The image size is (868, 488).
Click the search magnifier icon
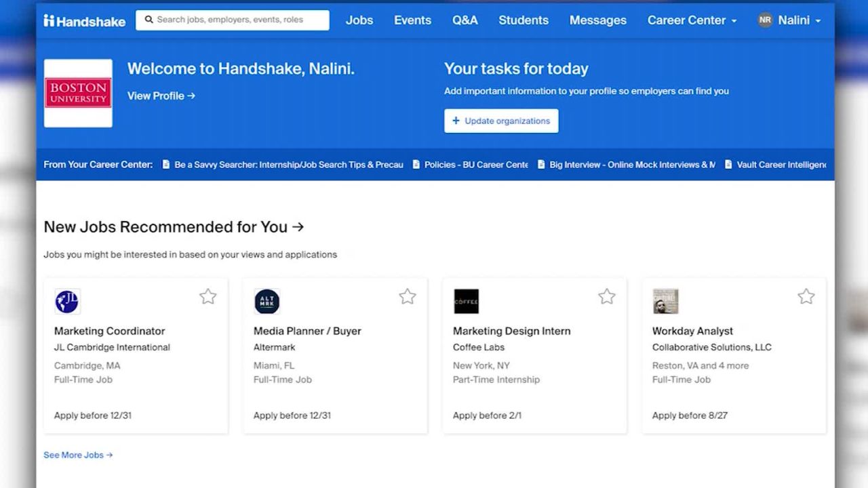click(x=149, y=20)
